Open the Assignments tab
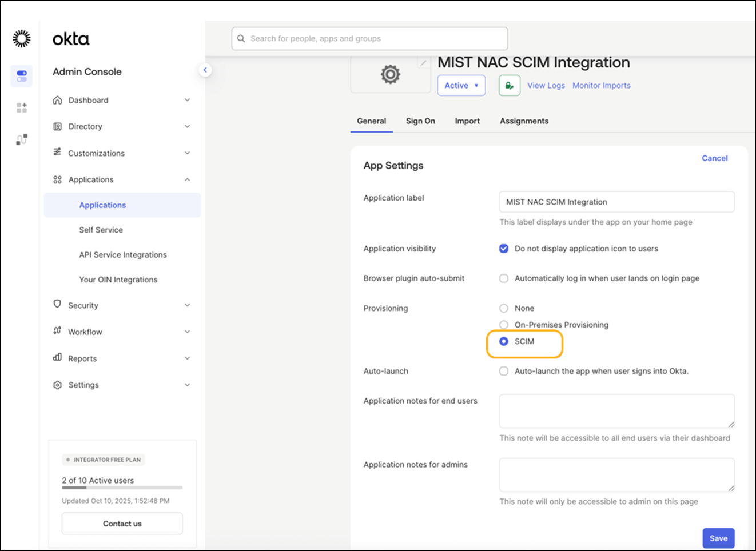This screenshot has height=551, width=756. coord(524,121)
